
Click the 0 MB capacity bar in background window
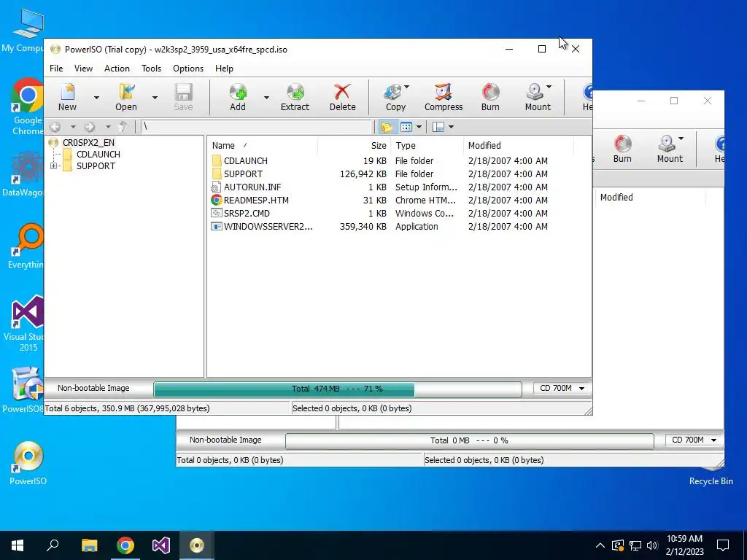click(469, 441)
